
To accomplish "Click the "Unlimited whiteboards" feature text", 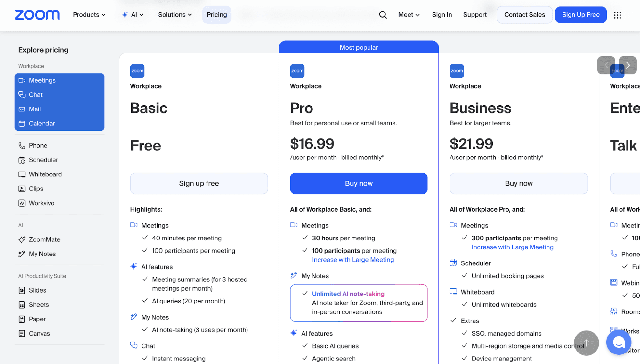I will coord(504,305).
